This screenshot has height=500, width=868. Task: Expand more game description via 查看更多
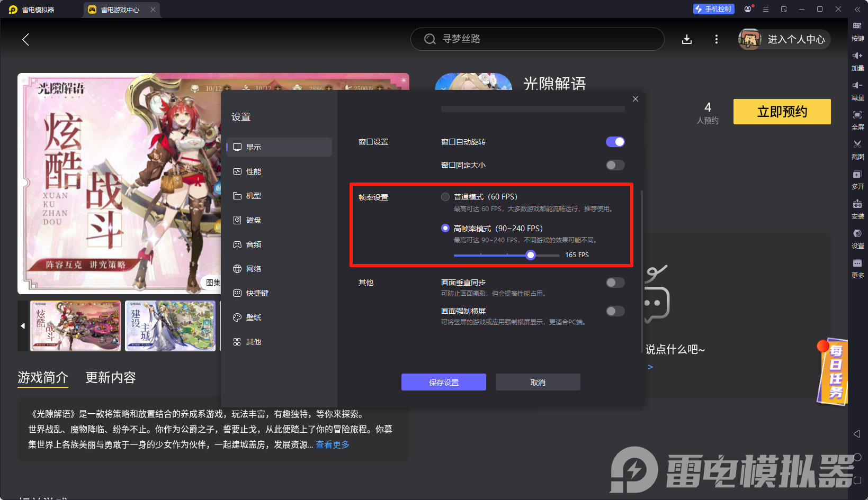(332, 444)
